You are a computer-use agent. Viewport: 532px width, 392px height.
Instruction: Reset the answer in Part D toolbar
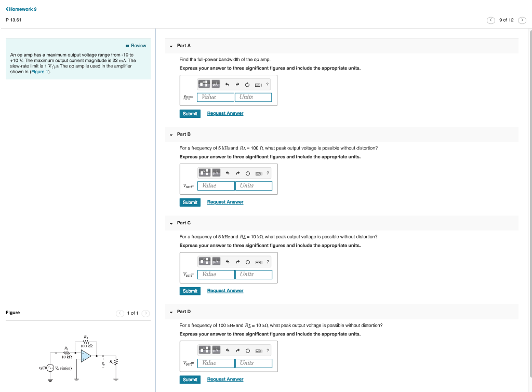pos(247,350)
